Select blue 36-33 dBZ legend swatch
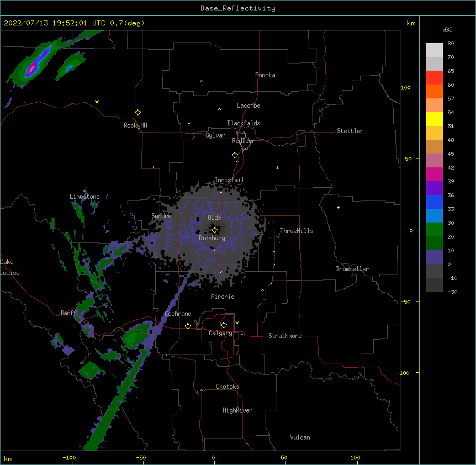This screenshot has height=465, width=476. (x=434, y=202)
